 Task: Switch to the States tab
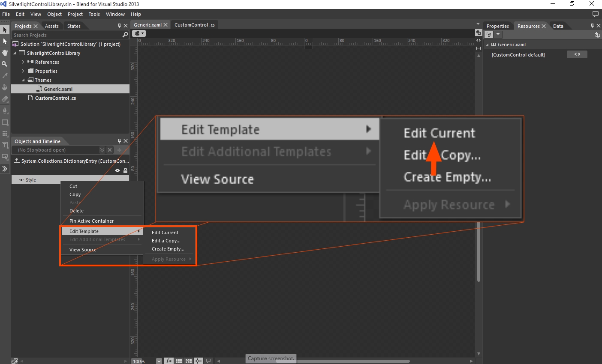74,26
